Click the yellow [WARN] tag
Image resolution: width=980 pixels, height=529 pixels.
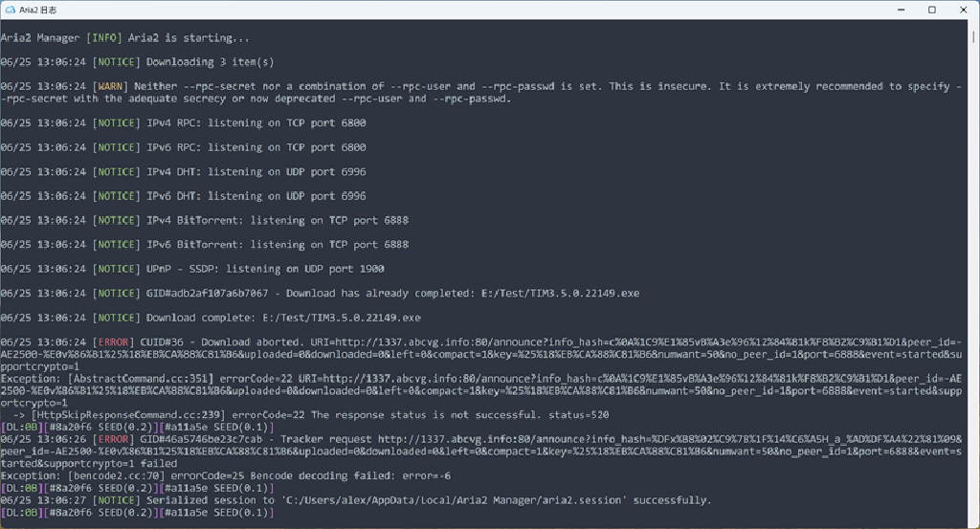click(x=116, y=86)
